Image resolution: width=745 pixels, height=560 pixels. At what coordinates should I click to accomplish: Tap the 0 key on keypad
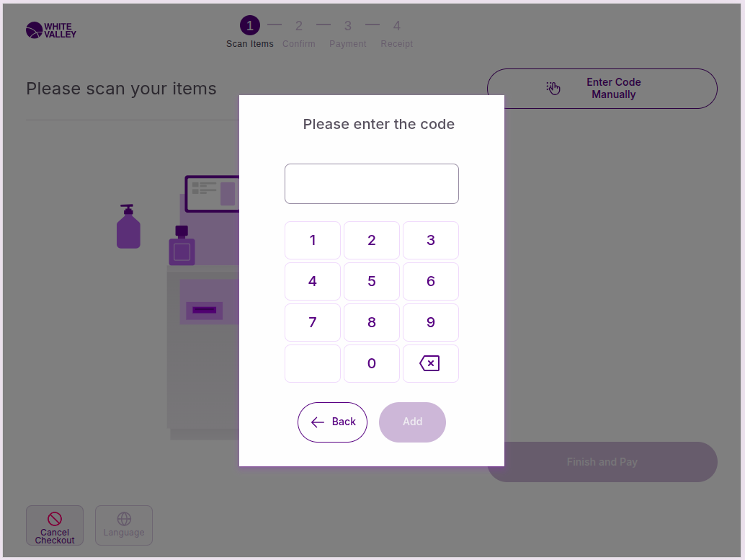(372, 363)
